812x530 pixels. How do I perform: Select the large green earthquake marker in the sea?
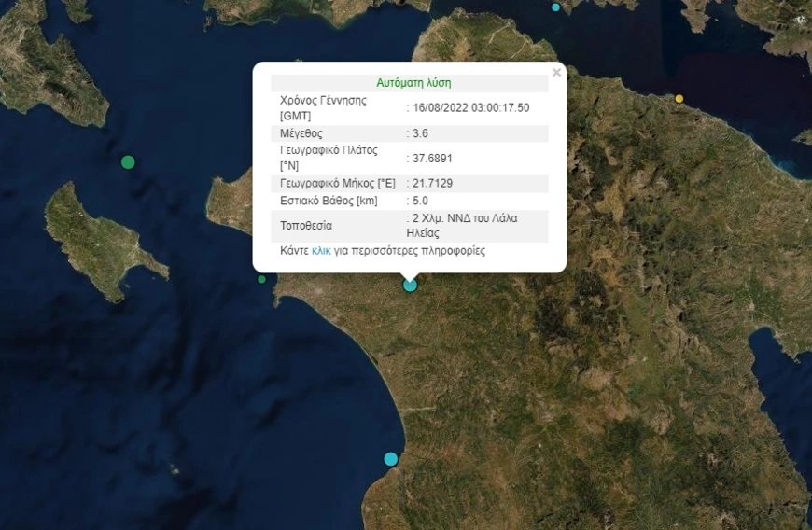click(x=128, y=162)
